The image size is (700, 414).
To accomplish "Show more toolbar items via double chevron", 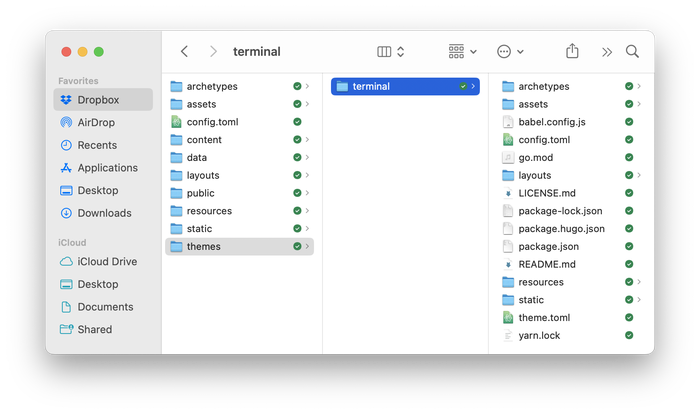I will click(607, 52).
